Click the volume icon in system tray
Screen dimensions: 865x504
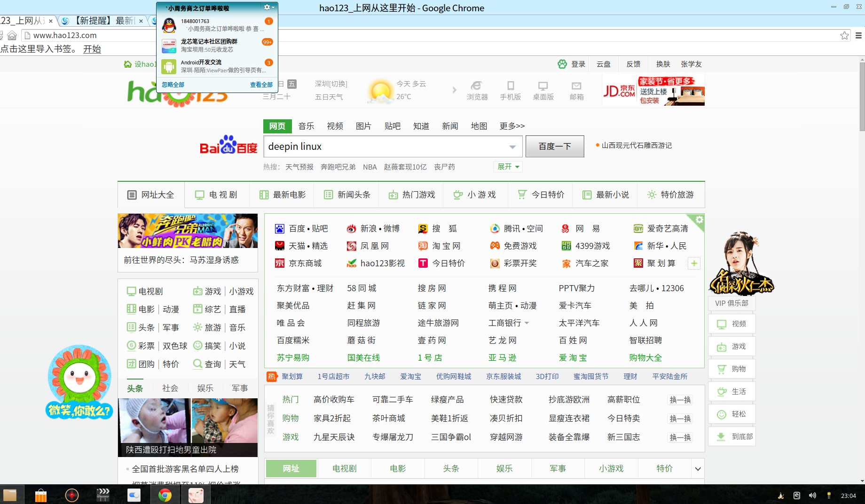pos(812,496)
